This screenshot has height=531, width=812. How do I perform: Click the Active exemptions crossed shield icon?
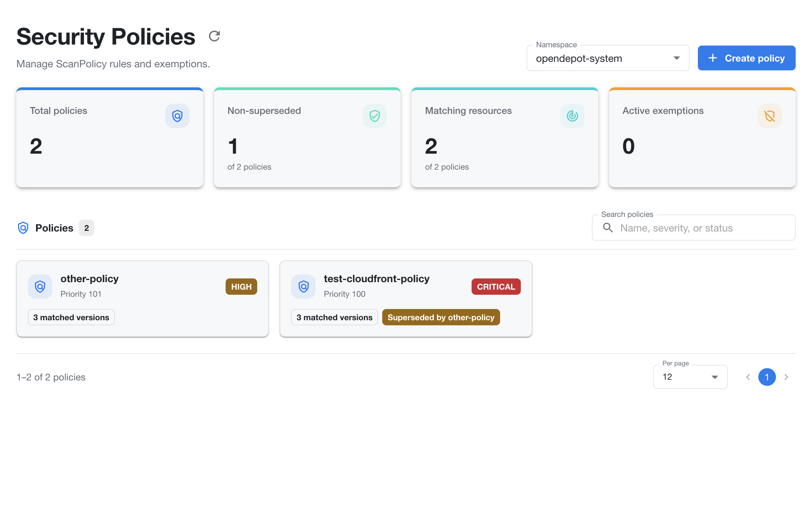[x=770, y=116]
